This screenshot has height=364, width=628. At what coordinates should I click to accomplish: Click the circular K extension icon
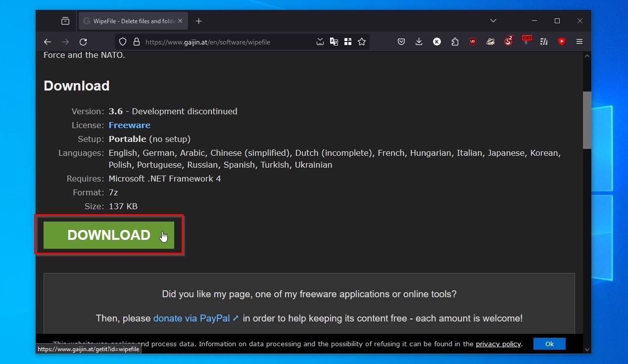click(437, 42)
